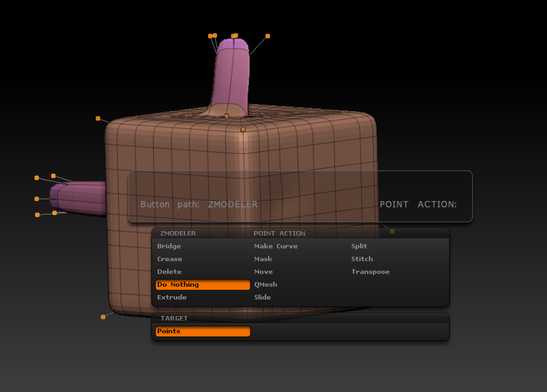547x392 pixels.
Task: Choose the Mask point action
Action: point(263,259)
